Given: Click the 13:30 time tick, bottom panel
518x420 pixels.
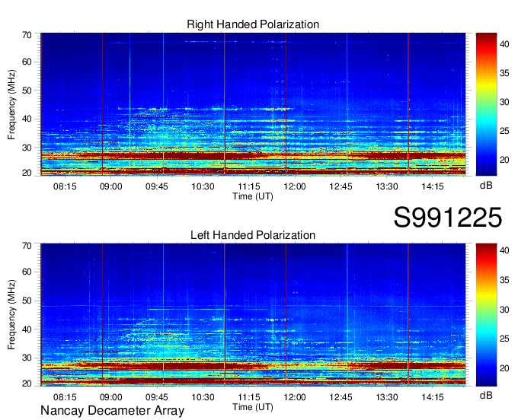Looking at the screenshot, I should coord(386,397).
